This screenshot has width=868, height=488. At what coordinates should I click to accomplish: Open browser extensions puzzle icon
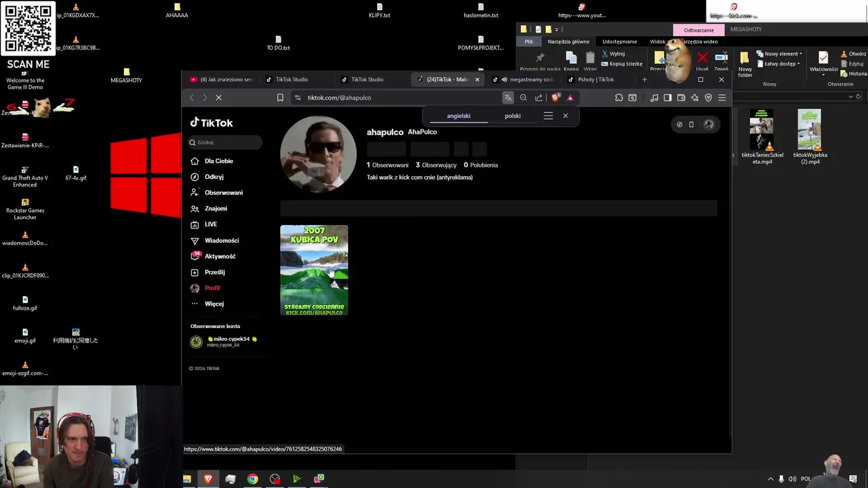click(619, 98)
